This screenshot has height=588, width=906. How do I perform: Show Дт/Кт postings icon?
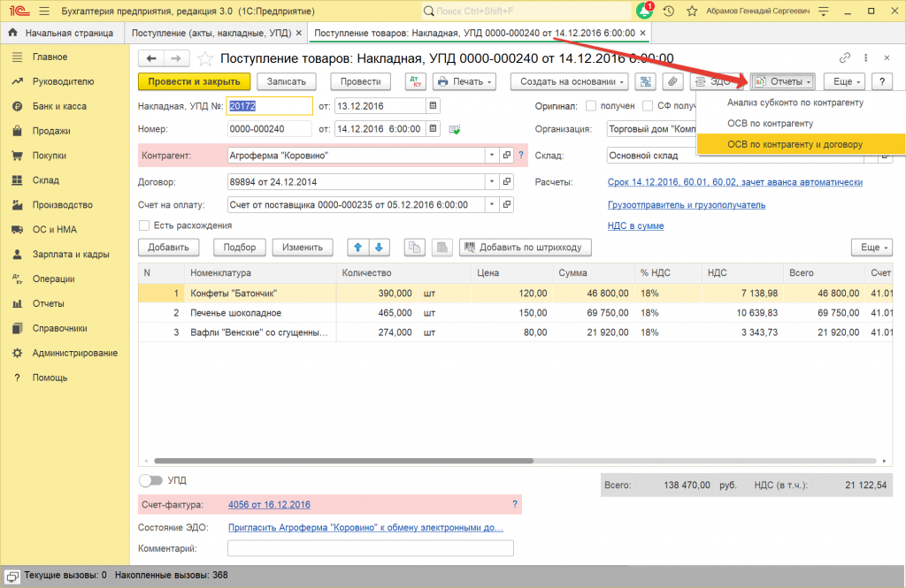click(416, 81)
